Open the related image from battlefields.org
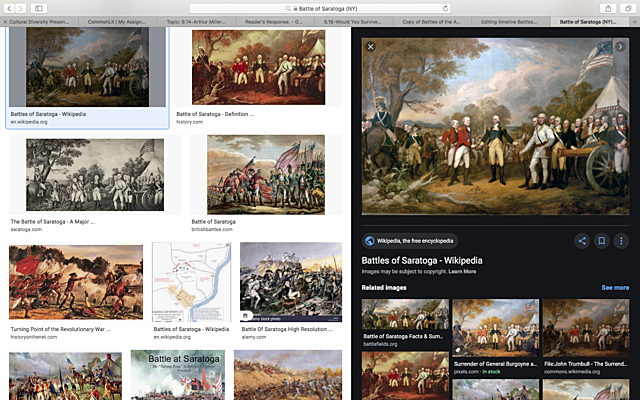 pos(405,315)
